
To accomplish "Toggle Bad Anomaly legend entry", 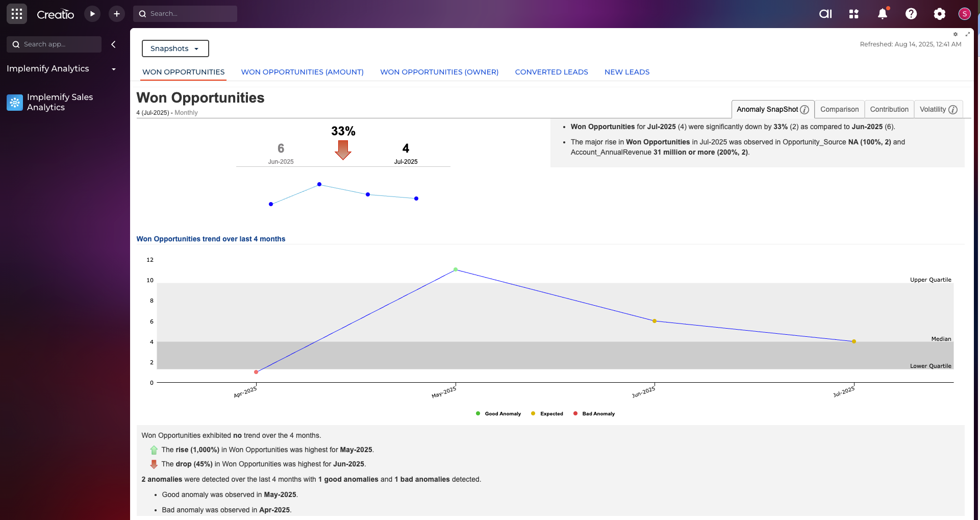I will coord(594,414).
